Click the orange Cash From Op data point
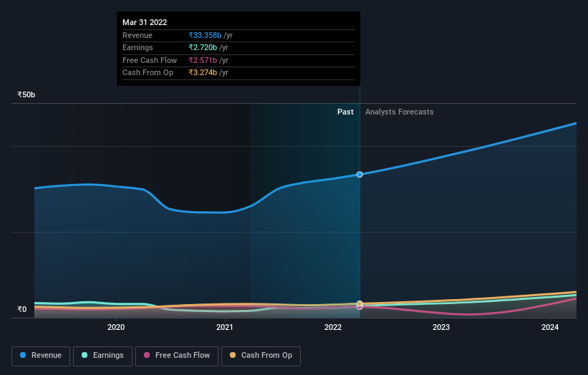The width and height of the screenshot is (588, 375). pyautogui.click(x=360, y=303)
